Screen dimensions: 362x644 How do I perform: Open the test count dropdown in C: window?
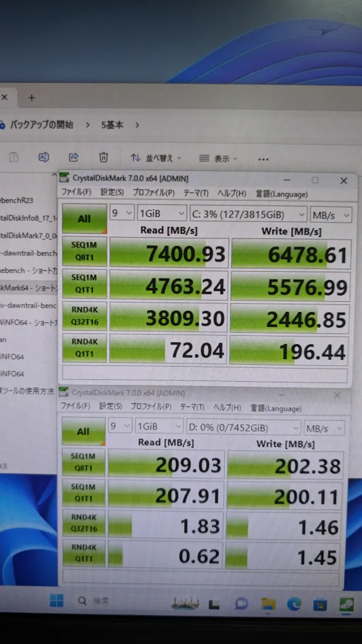122,213
